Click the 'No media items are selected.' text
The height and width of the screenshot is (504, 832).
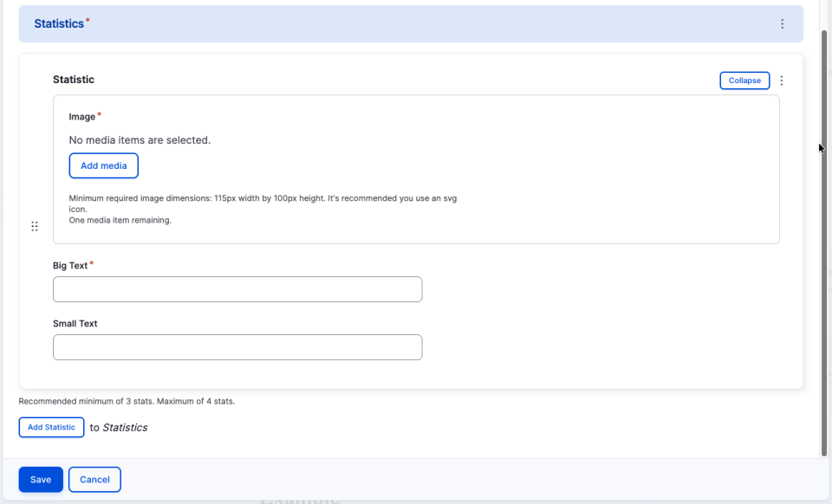[x=140, y=140]
